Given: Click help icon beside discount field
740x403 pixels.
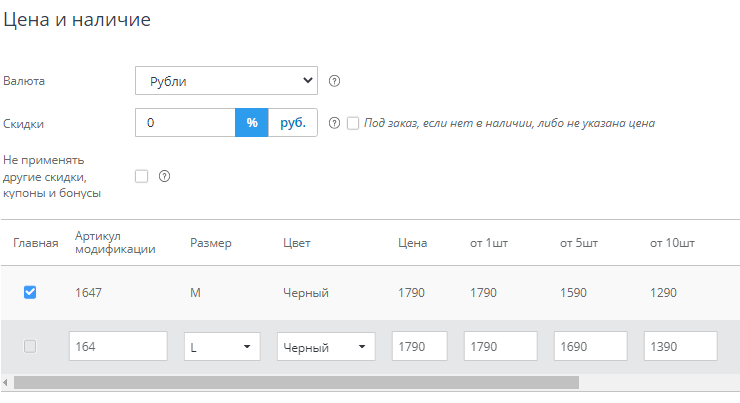Looking at the screenshot, I should 334,123.
